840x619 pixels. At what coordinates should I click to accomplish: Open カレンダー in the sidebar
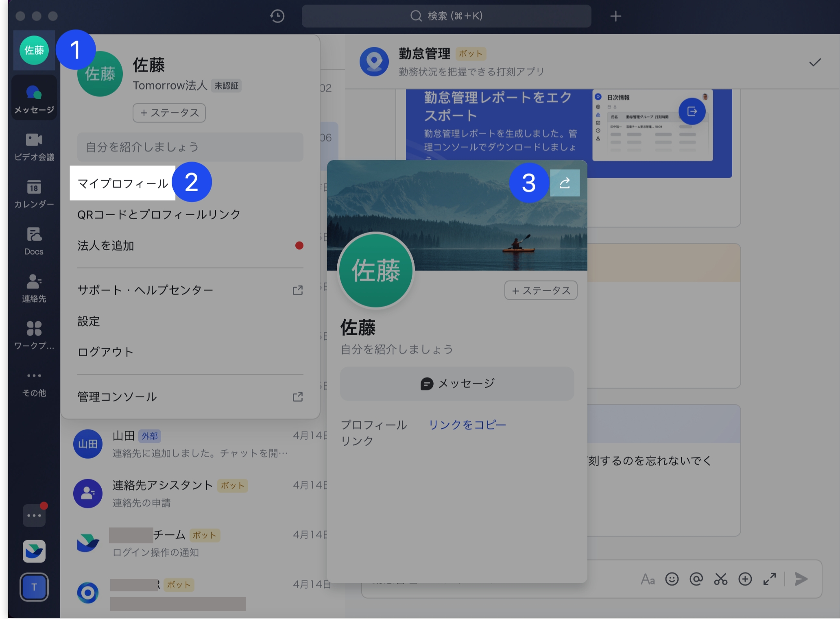coord(34,194)
